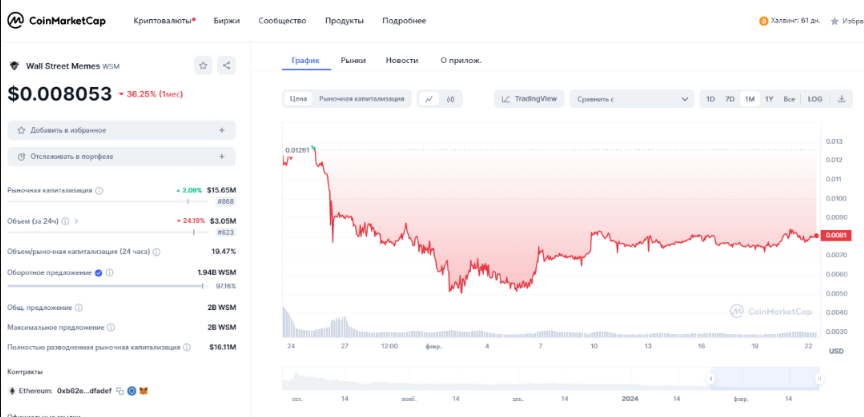
Task: Expand the 24h volume chevron
Action: pos(76,221)
